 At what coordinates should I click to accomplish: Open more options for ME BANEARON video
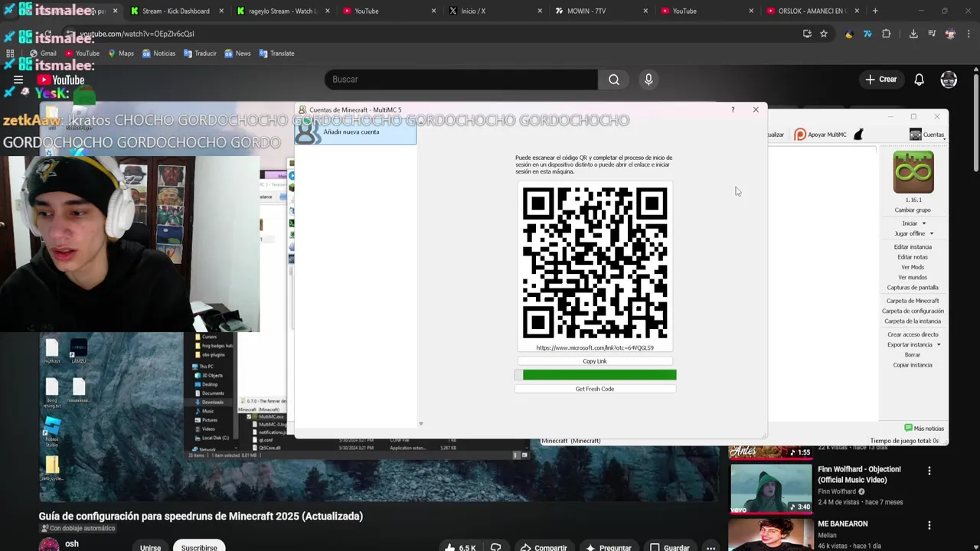click(x=929, y=526)
